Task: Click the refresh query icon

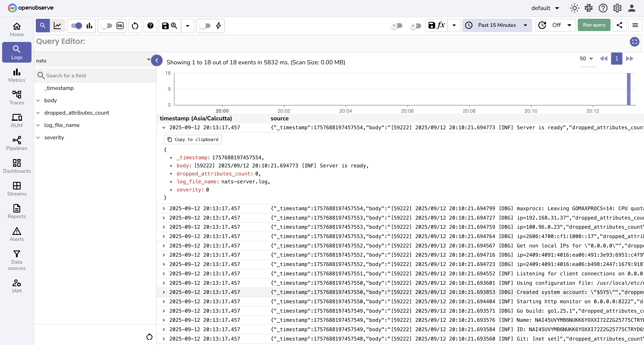Action: 135,26
